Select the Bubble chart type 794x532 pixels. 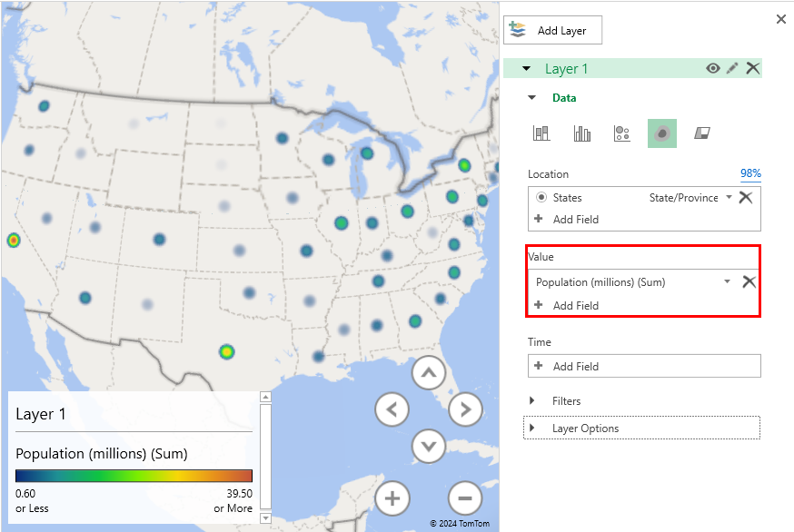[x=621, y=133]
